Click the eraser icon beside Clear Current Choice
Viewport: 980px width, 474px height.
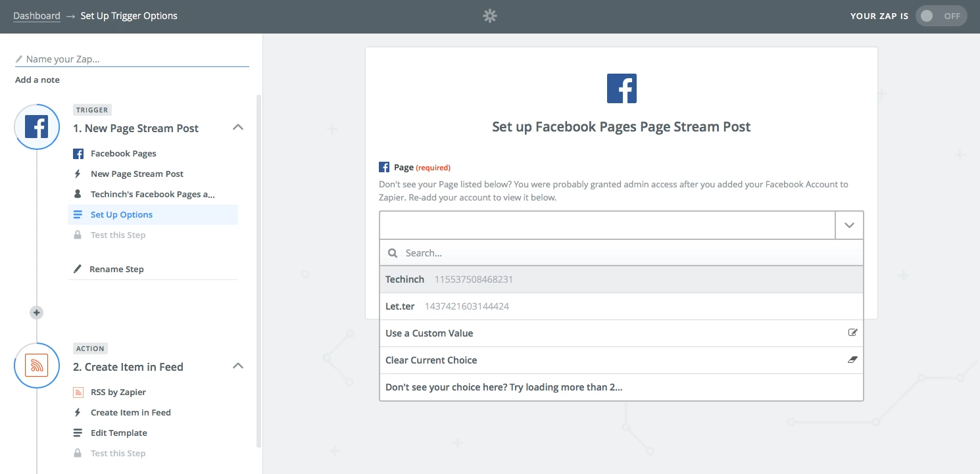tap(853, 360)
